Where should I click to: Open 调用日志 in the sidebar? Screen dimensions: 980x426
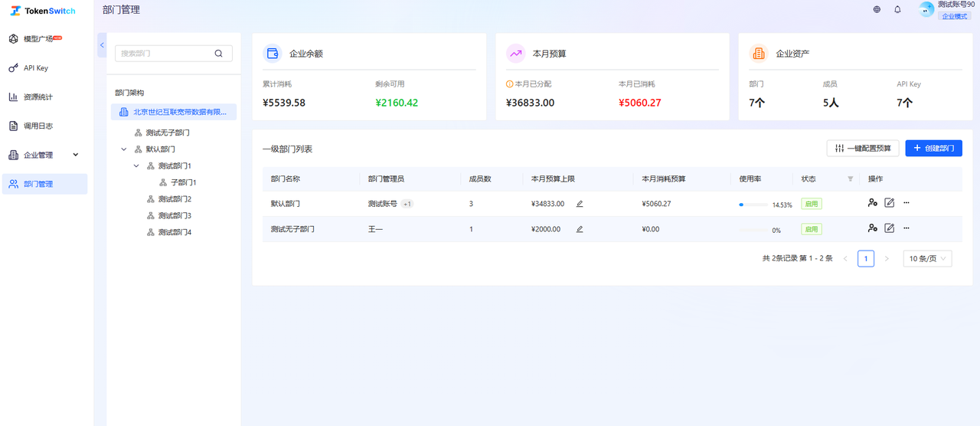pyautogui.click(x=44, y=126)
